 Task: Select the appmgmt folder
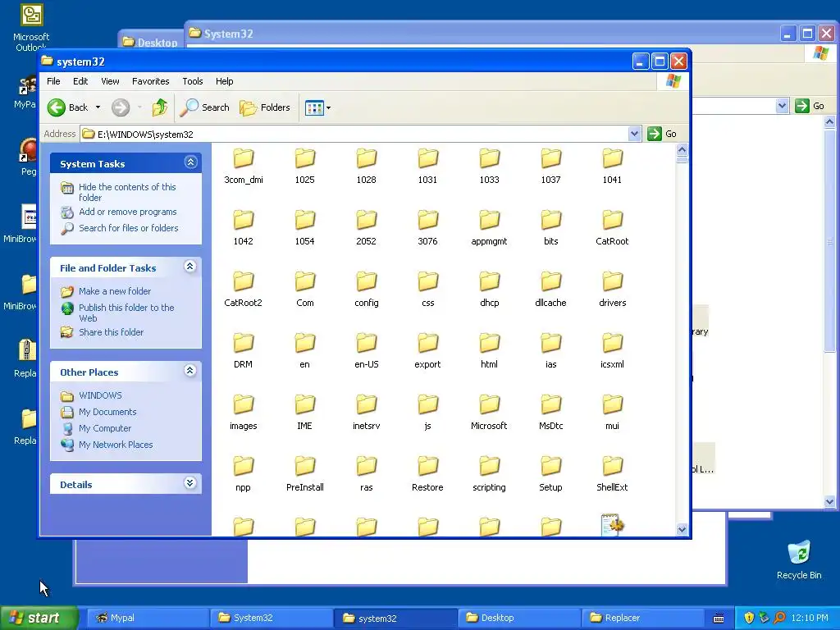pos(489,228)
